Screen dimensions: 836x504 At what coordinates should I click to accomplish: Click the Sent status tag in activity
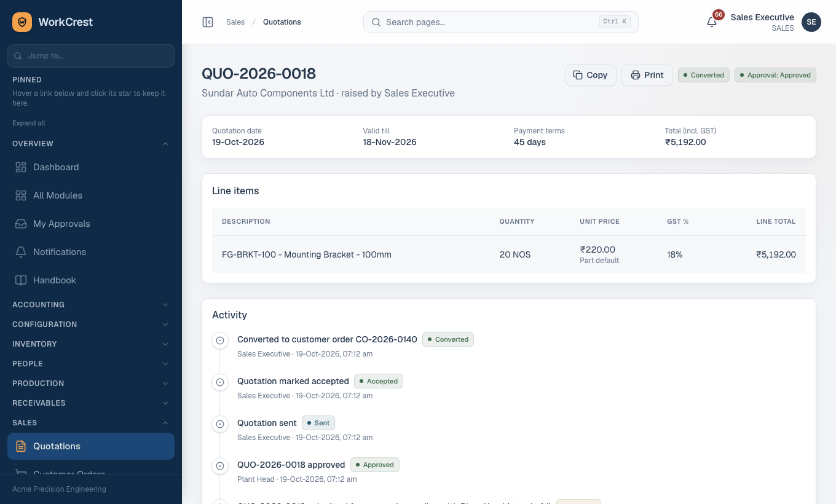coord(318,423)
